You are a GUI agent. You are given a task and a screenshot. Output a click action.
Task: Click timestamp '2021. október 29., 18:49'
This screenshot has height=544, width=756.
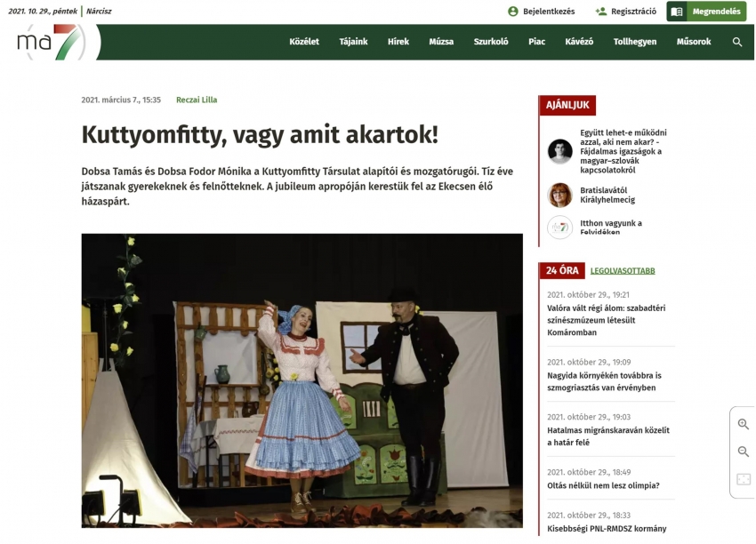click(x=589, y=472)
